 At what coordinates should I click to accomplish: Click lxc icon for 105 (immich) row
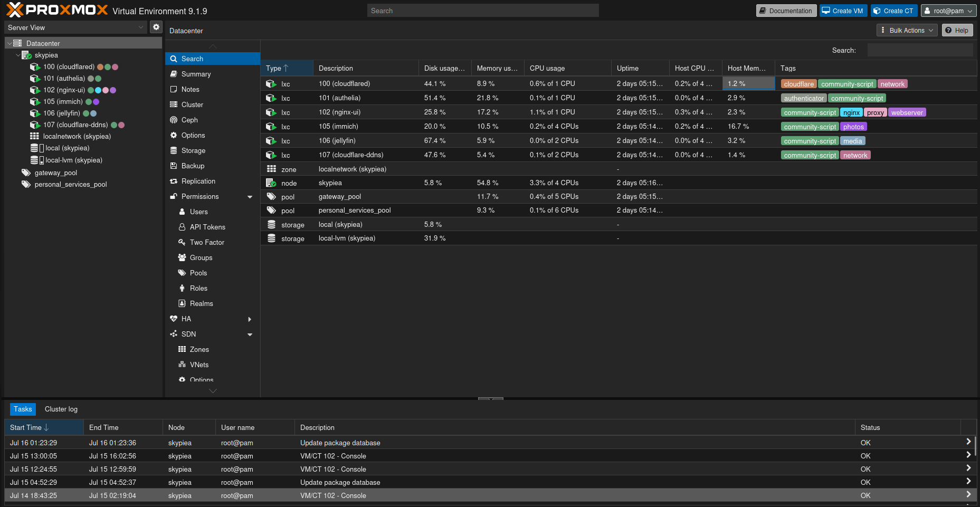tap(271, 127)
